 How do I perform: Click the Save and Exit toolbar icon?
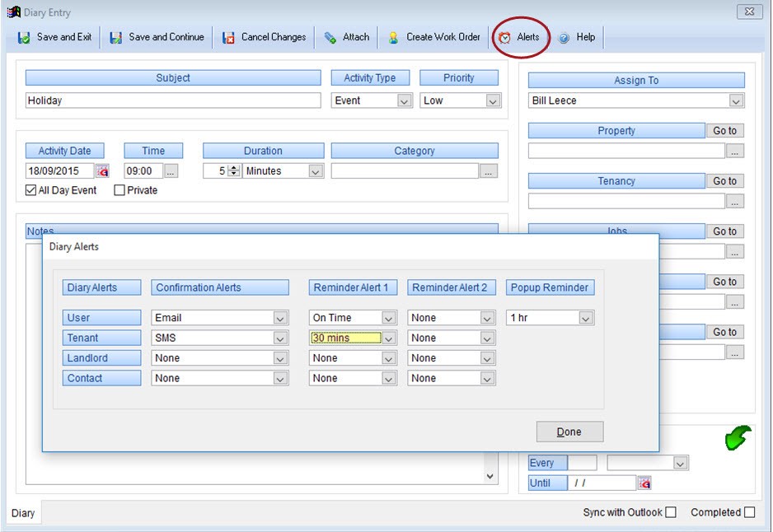[24, 38]
